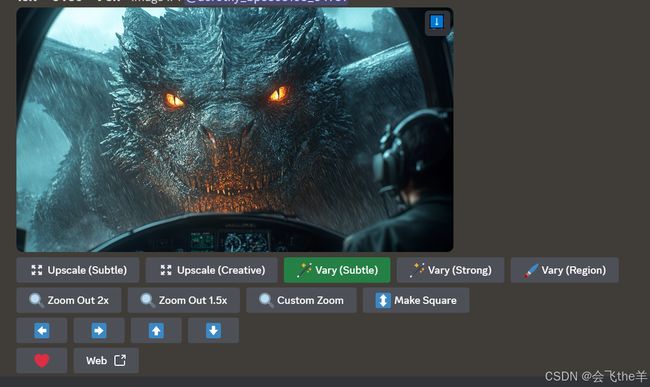Click the Make Square button

click(x=416, y=300)
